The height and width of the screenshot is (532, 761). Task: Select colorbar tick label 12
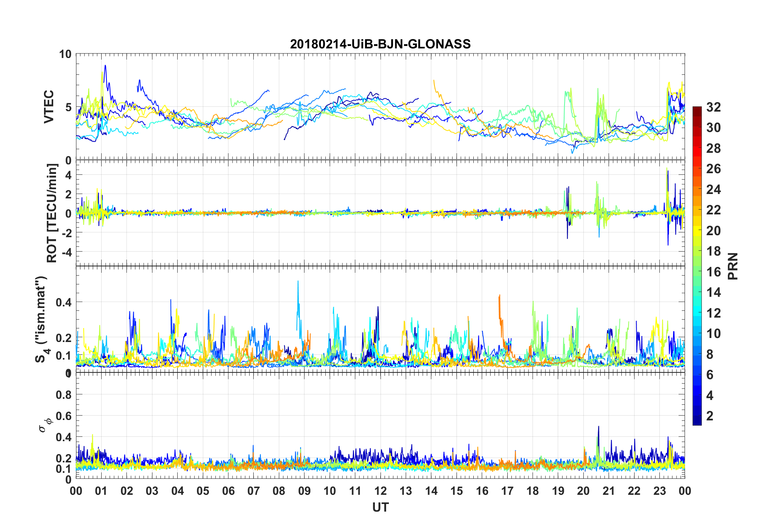pos(713,313)
